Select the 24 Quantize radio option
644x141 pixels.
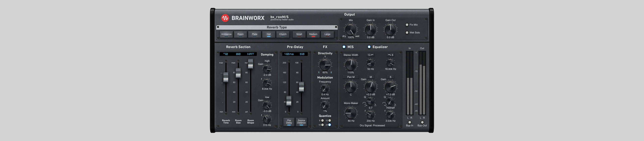coord(330,125)
